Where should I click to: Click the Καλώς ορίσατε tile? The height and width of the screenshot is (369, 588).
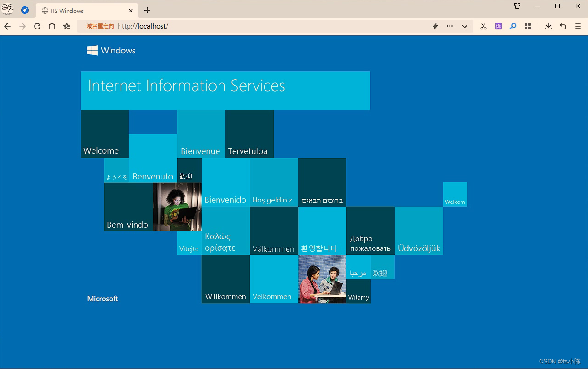click(x=225, y=231)
